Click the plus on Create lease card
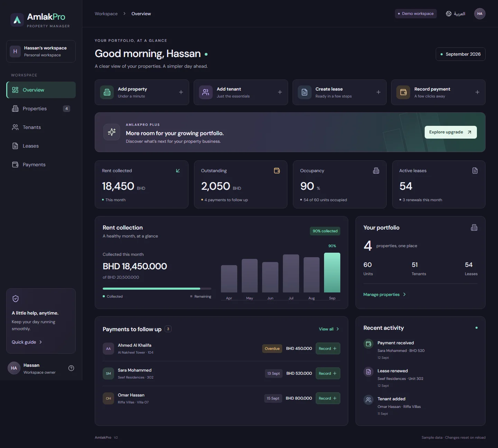Viewport: 498px width, 448px height. [378, 92]
